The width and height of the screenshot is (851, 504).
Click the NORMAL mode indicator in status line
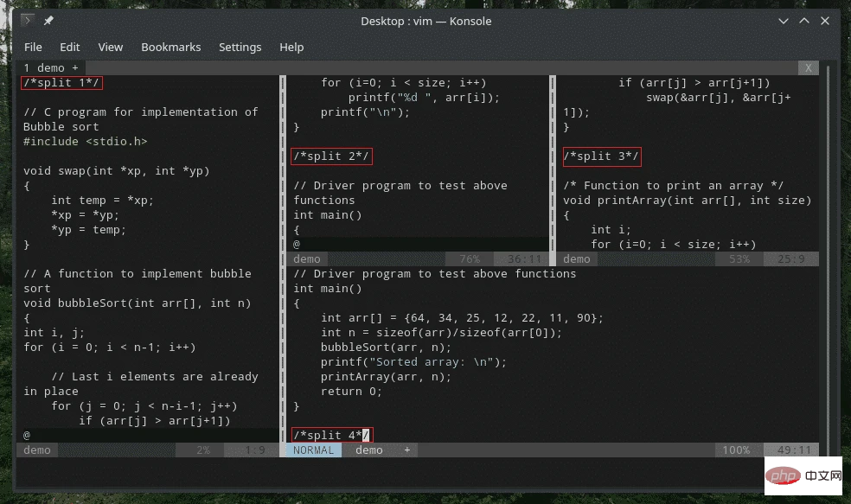(x=313, y=450)
